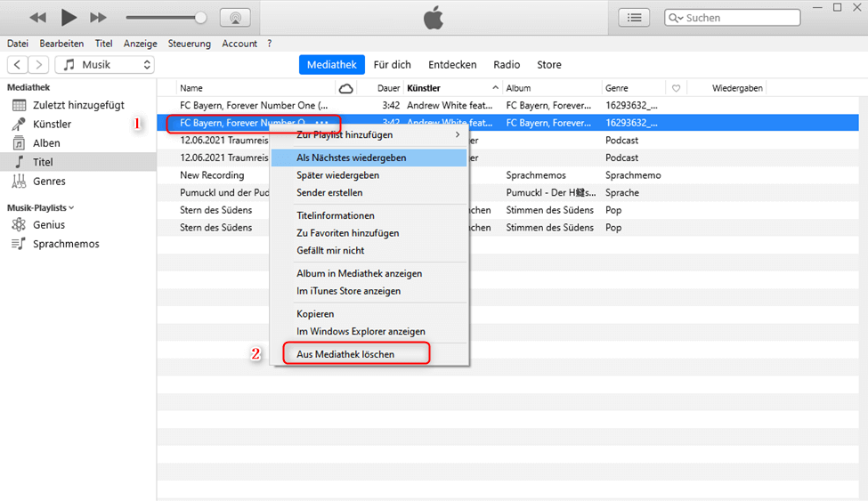Go back with the left arrow button
868x501 pixels.
(18, 65)
